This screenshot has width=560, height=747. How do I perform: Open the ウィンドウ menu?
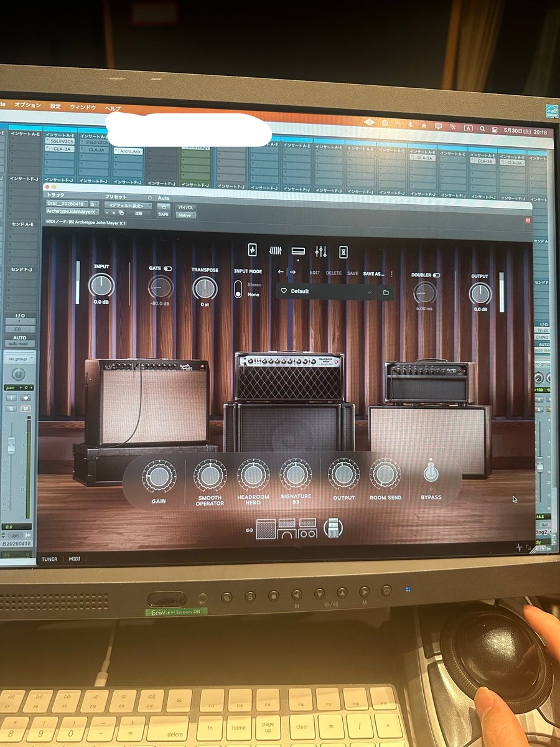click(x=83, y=107)
